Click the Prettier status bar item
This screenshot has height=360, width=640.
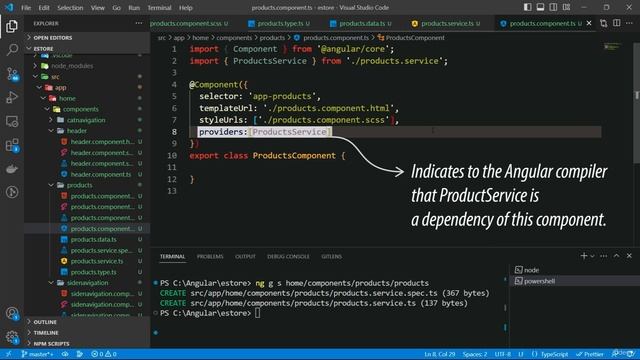click(x=590, y=354)
